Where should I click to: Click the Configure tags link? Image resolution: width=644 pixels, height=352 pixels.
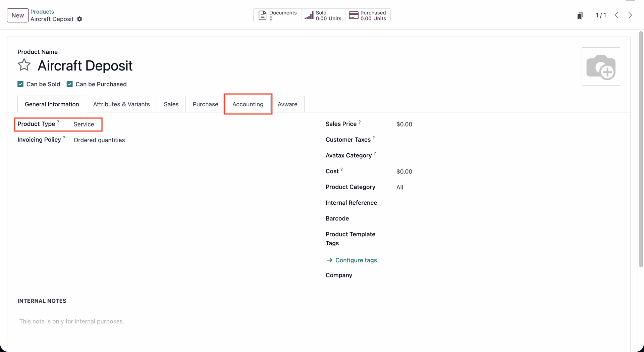[356, 260]
